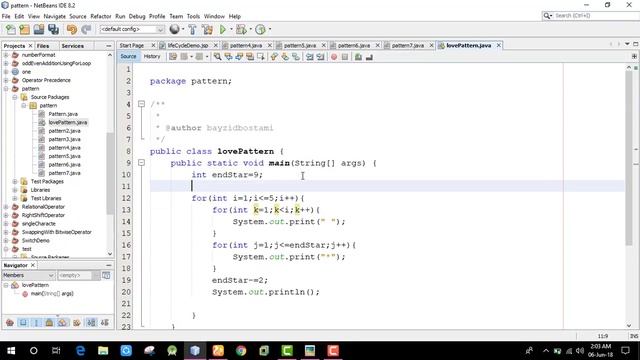
Task: Click the Comment icon in editor toolbar
Action: pyautogui.click(x=358, y=57)
